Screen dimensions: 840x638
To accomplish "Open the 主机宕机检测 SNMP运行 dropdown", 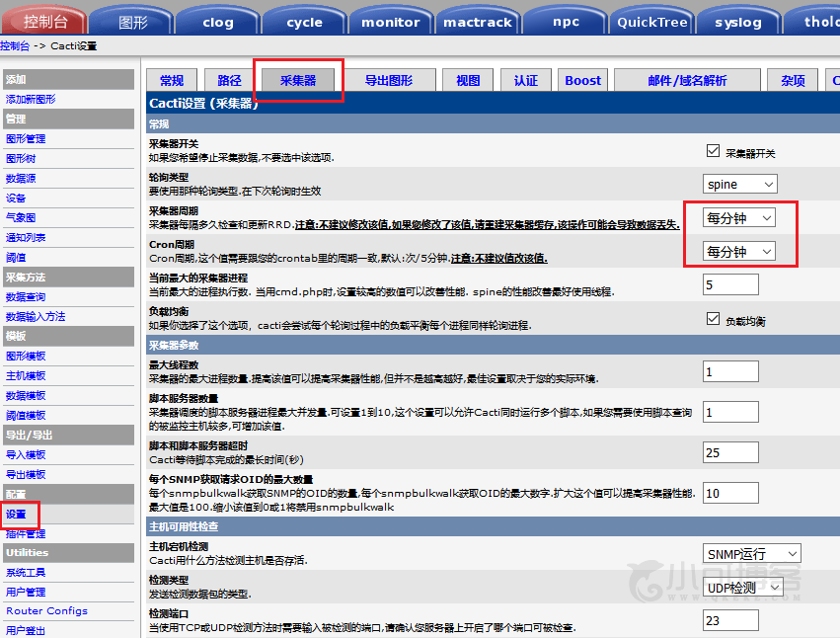I will pos(751,554).
